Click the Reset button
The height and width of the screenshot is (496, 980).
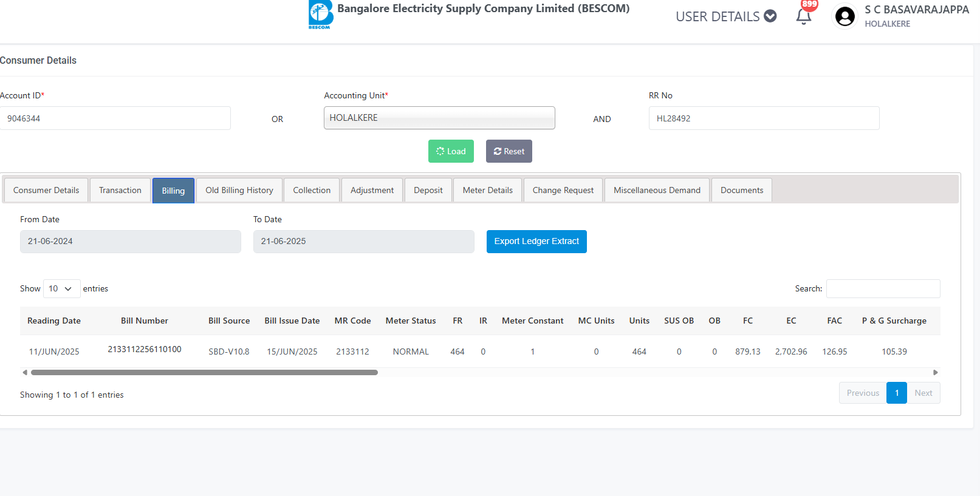click(509, 151)
